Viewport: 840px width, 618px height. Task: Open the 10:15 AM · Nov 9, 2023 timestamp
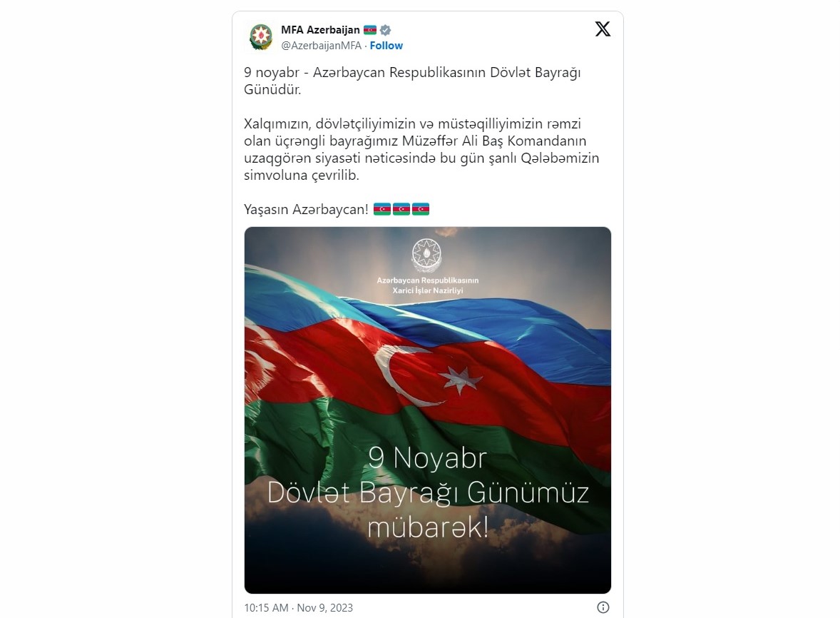coord(298,607)
